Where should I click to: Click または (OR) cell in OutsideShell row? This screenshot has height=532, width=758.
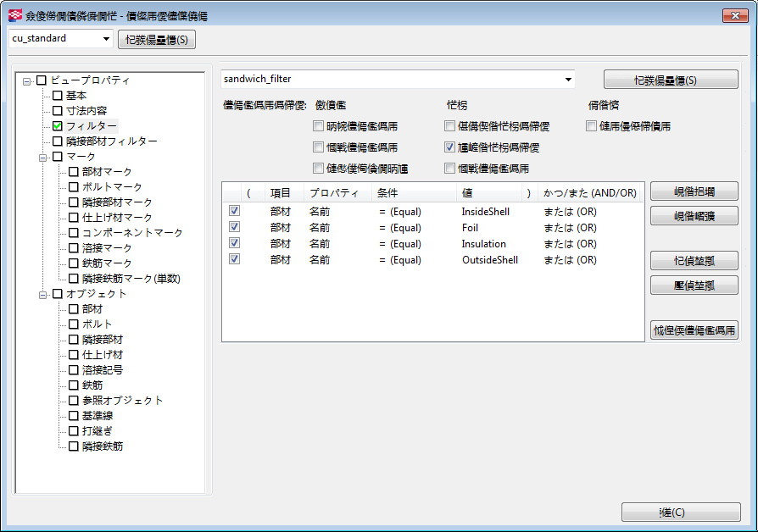tap(570, 260)
